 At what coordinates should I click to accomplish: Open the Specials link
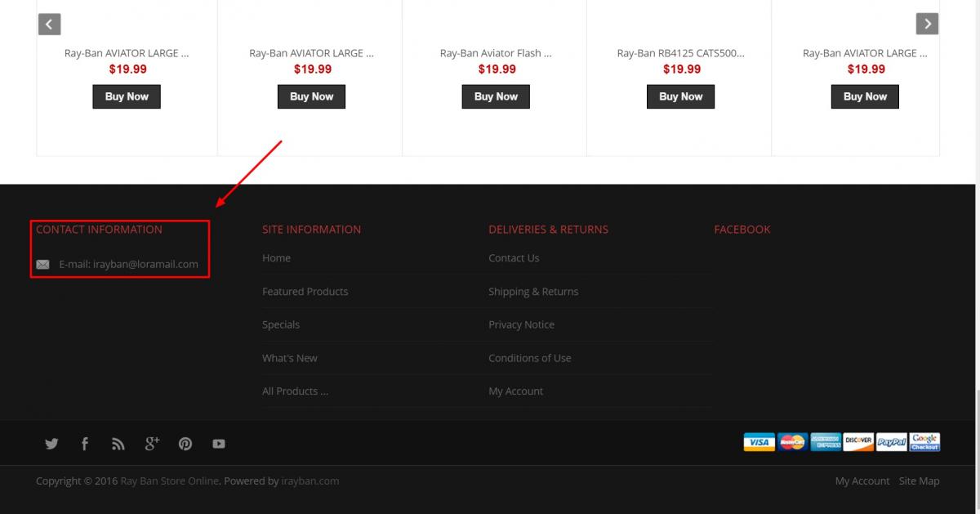tap(281, 325)
